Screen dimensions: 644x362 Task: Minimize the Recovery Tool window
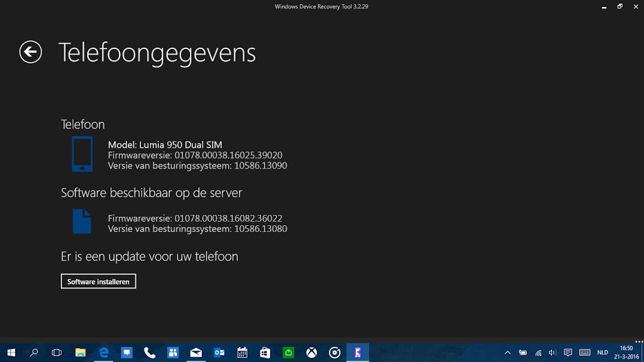[x=604, y=7]
